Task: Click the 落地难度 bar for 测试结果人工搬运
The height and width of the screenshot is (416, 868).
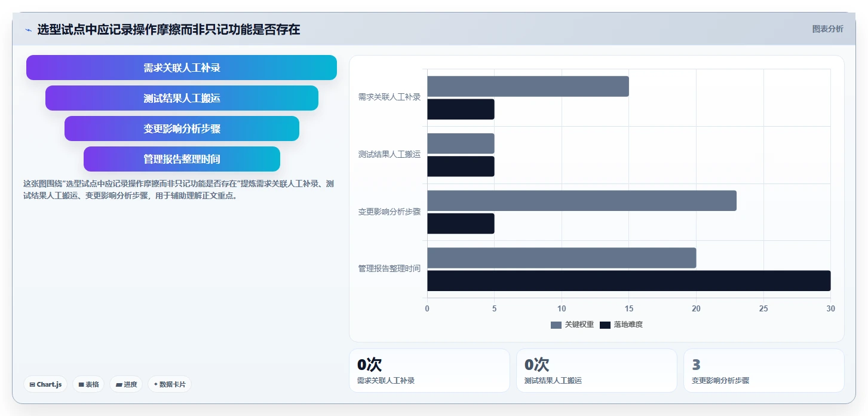Action: point(461,166)
